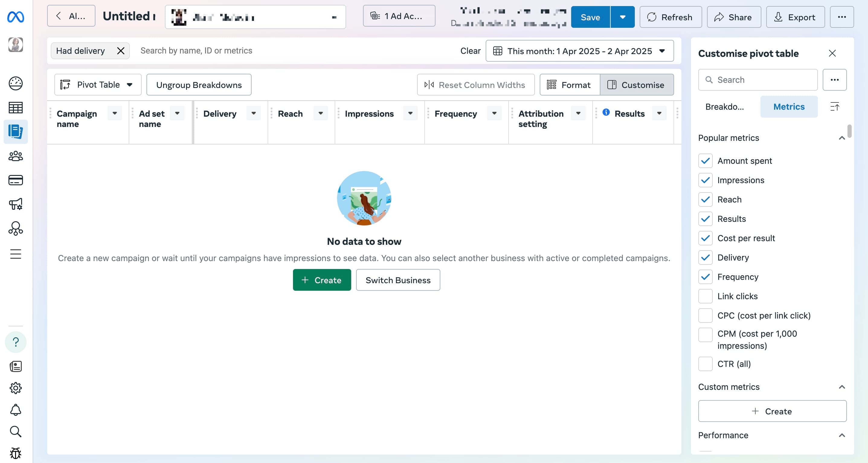Click the notifications bell icon

(15, 410)
